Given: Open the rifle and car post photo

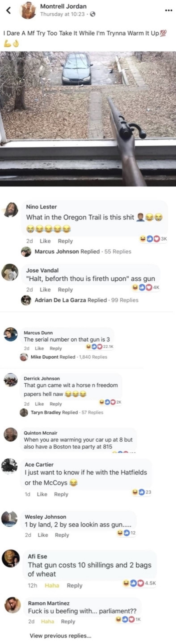Looking at the screenshot, I should point(88,119).
